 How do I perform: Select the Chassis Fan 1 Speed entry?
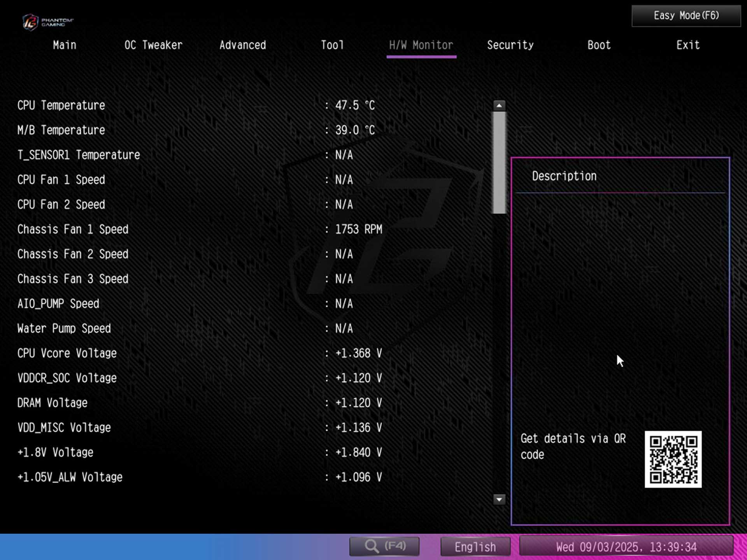(72, 229)
